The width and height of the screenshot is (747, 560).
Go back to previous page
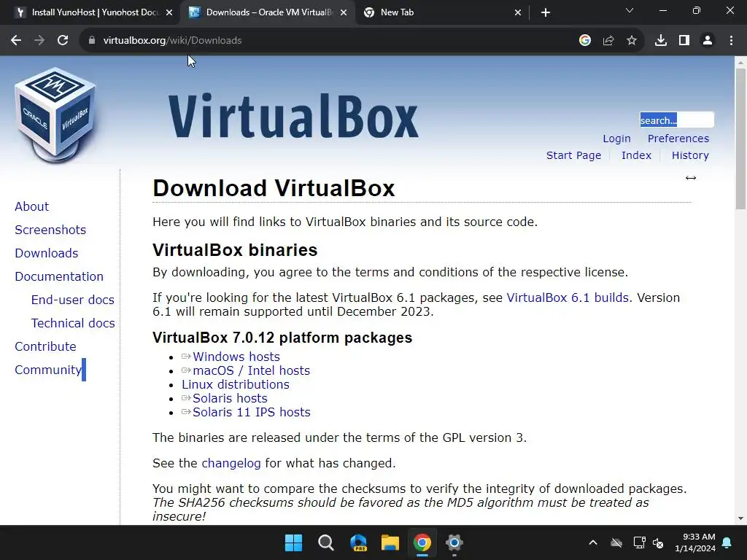[x=16, y=41]
